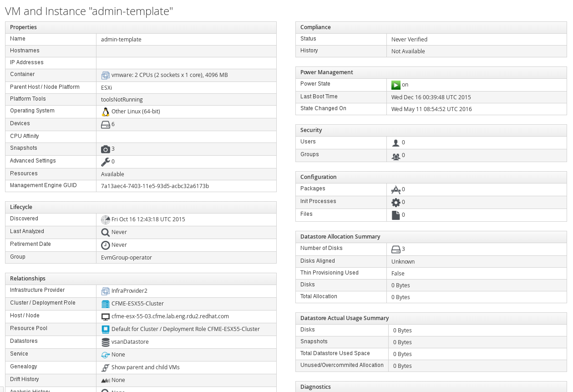Click the Diagnostics section header

431,387
